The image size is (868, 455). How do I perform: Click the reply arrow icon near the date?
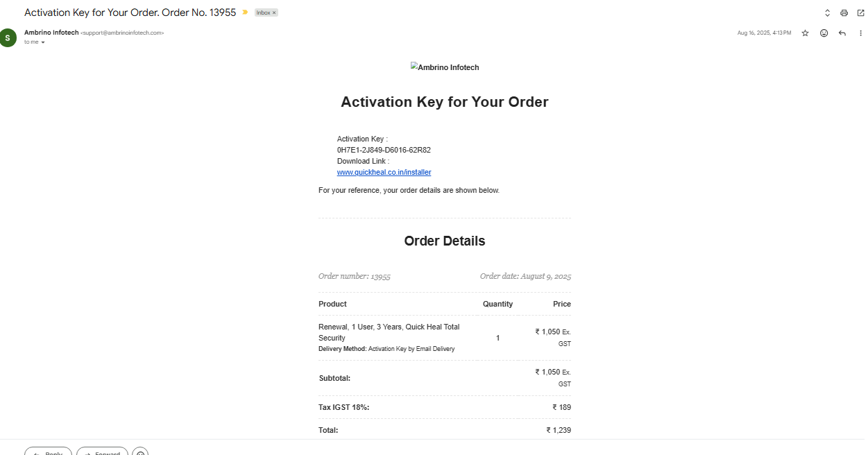click(842, 33)
